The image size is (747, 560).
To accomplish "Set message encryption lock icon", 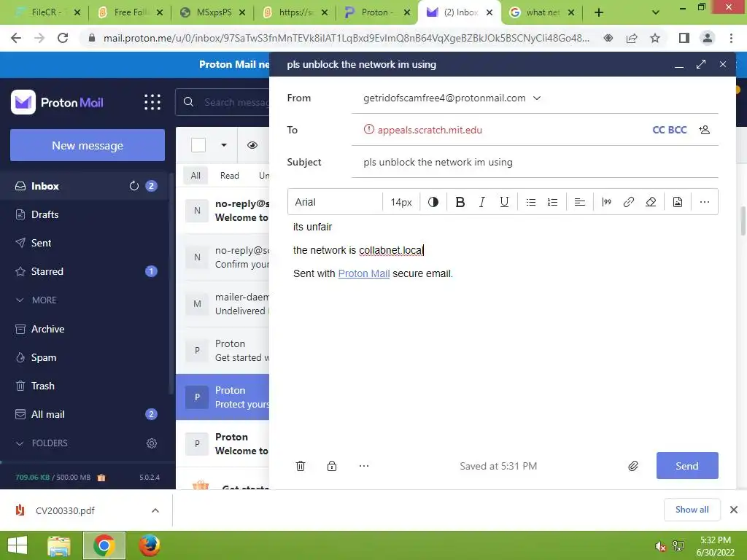I will coord(332,466).
